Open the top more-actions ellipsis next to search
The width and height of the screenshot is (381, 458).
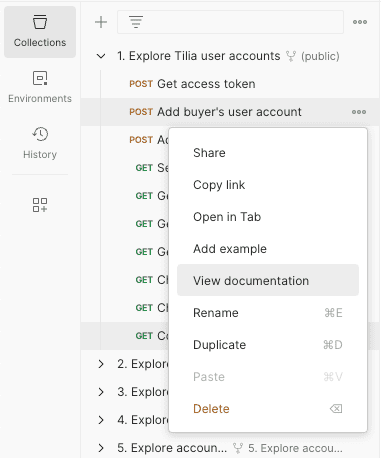[x=360, y=22]
